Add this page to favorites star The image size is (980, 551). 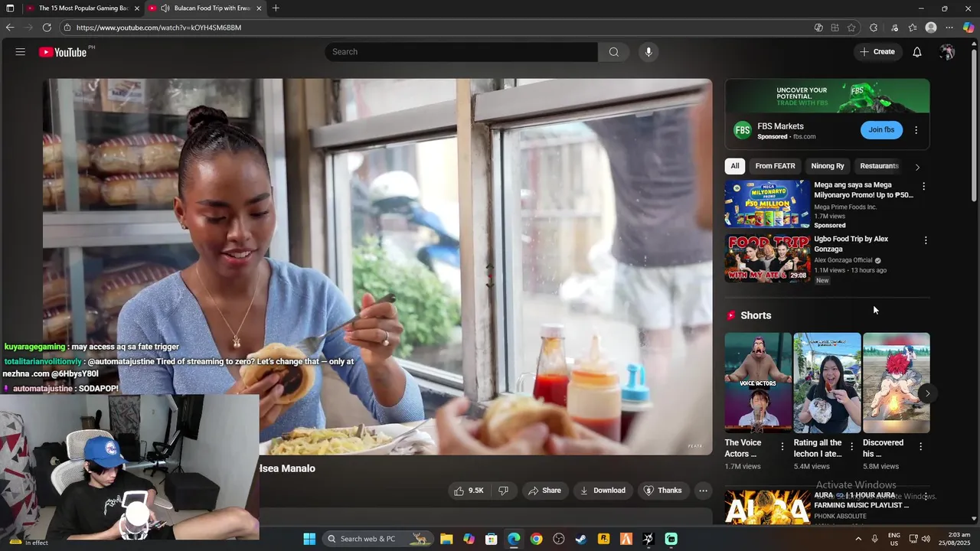(851, 28)
